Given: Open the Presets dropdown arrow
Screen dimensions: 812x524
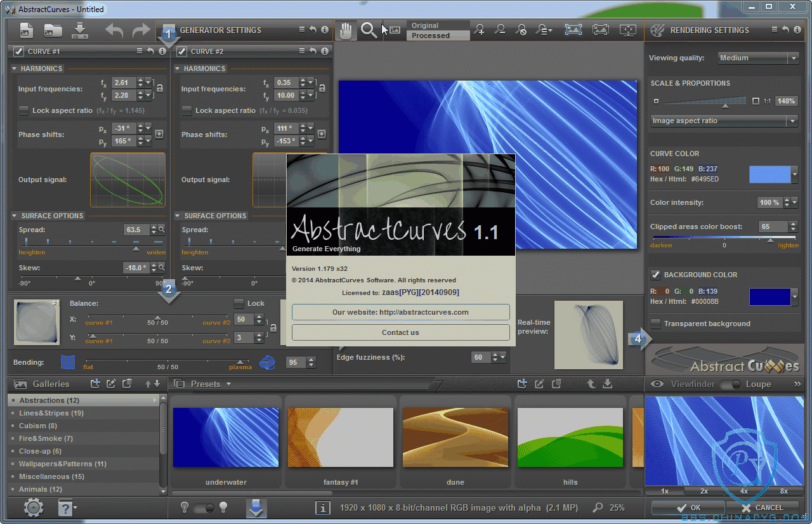Looking at the screenshot, I should [x=229, y=384].
